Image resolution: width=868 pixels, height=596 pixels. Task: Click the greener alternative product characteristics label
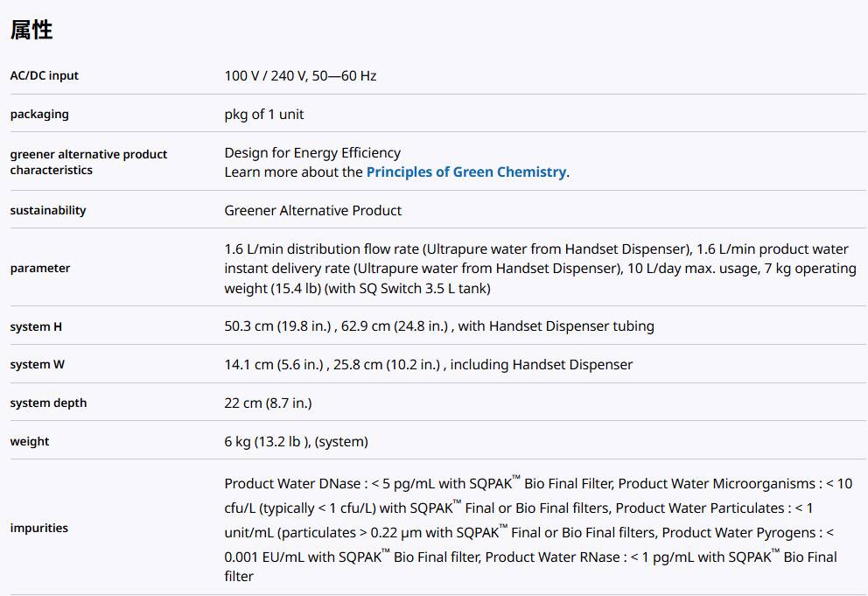88,162
